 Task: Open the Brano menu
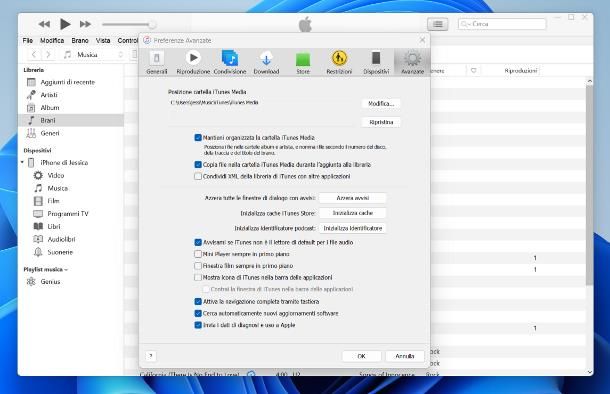tap(80, 40)
